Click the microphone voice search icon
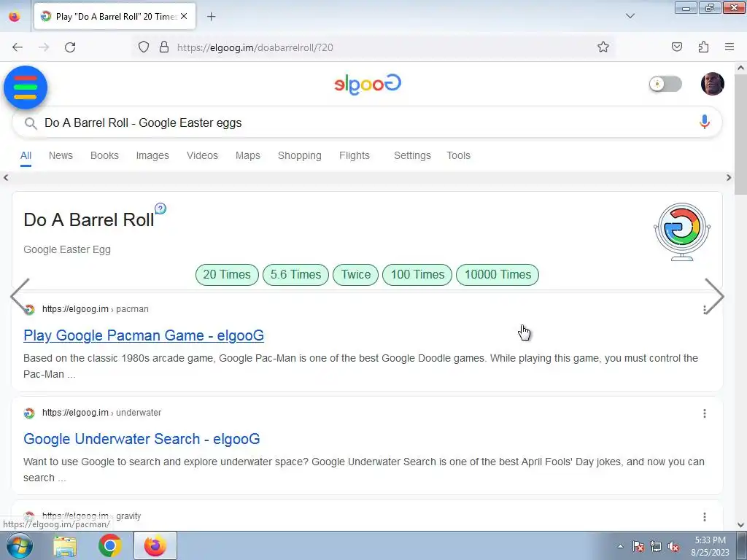The height and width of the screenshot is (560, 747). click(x=704, y=122)
